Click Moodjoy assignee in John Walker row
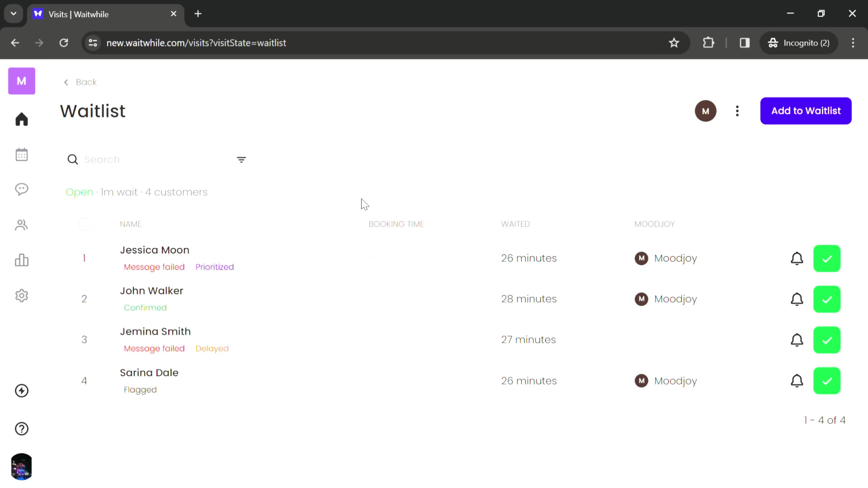The height and width of the screenshot is (488, 868). click(x=666, y=299)
